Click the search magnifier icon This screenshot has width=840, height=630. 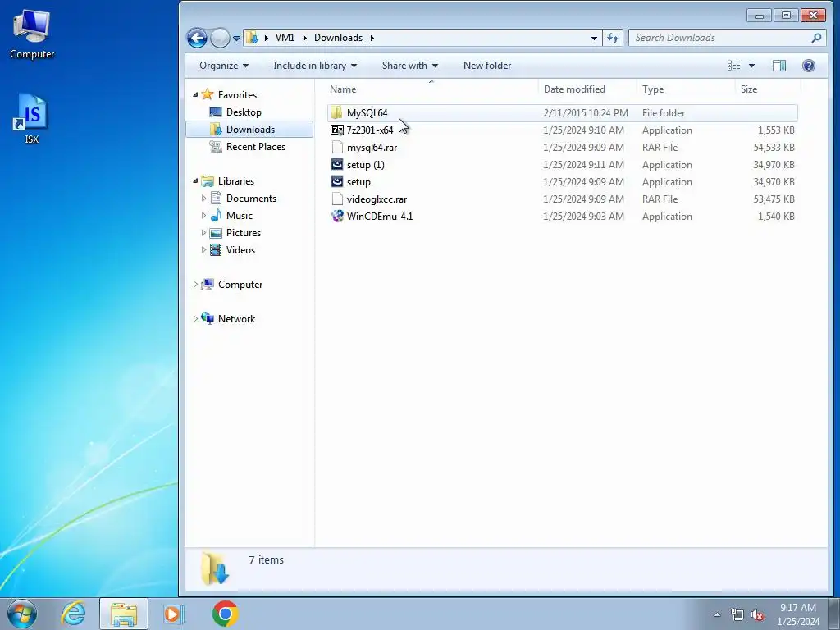click(x=816, y=38)
